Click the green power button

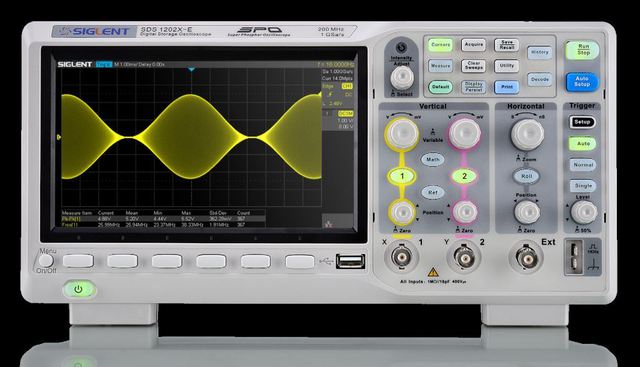78,290
